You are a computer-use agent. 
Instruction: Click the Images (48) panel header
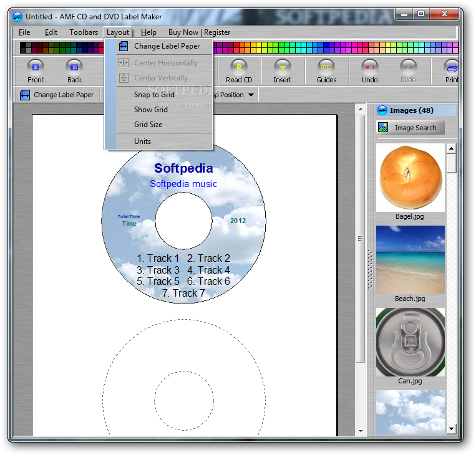pos(416,110)
